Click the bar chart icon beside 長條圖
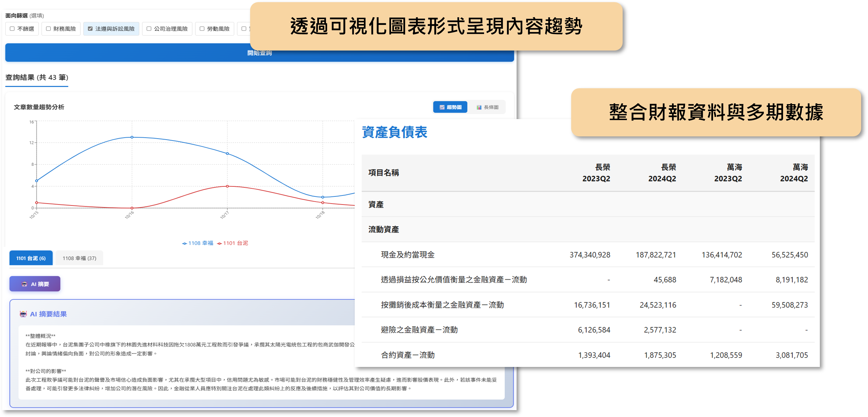The image size is (868, 417). pyautogui.click(x=479, y=107)
